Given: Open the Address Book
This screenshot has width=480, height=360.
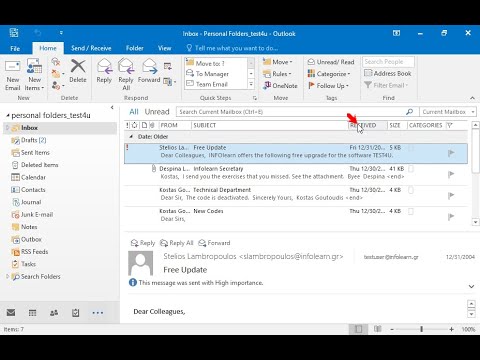Looking at the screenshot, I should pos(388,73).
